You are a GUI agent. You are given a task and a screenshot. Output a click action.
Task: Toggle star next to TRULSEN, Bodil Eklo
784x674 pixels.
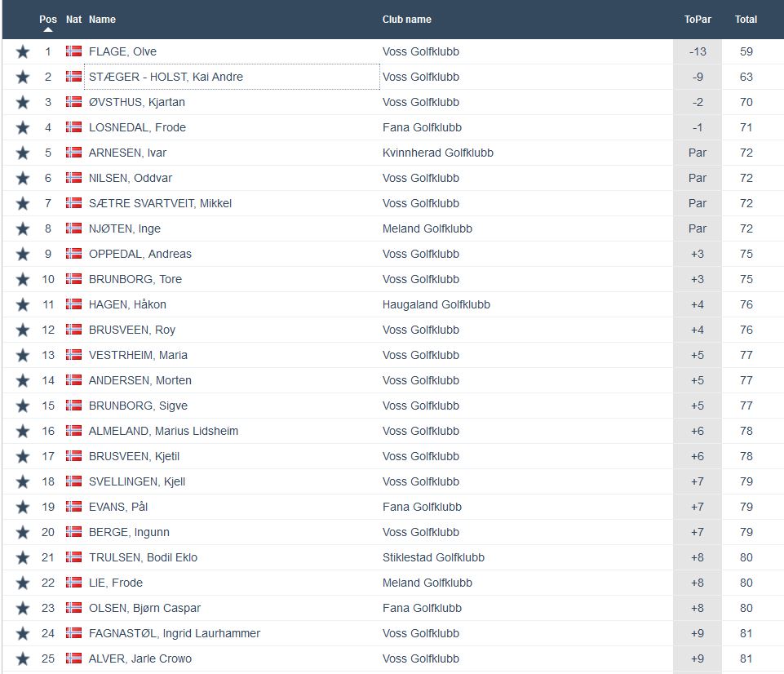(23, 558)
